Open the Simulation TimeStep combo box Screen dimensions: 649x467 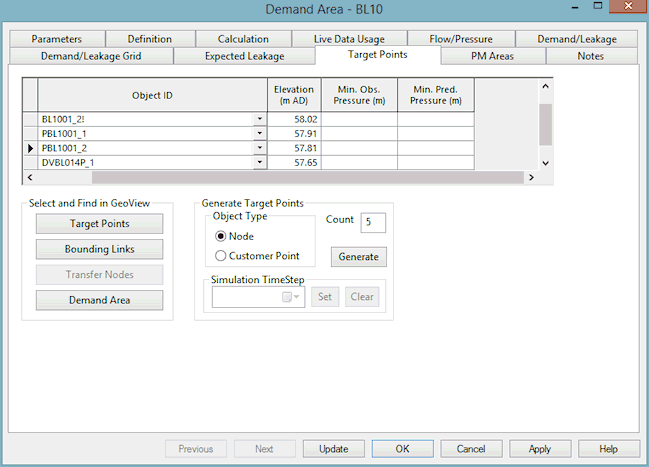[x=258, y=297]
